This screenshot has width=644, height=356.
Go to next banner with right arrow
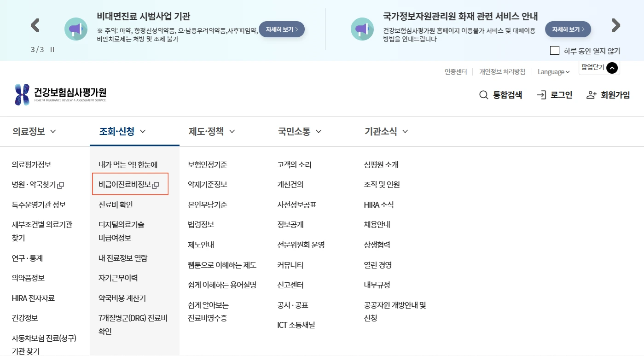pyautogui.click(x=616, y=26)
